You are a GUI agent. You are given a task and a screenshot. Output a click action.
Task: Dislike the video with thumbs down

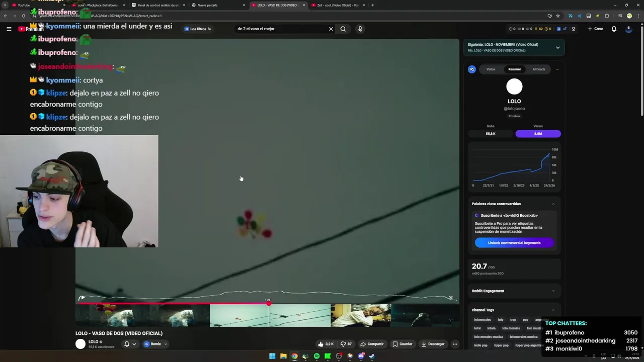[346, 344]
